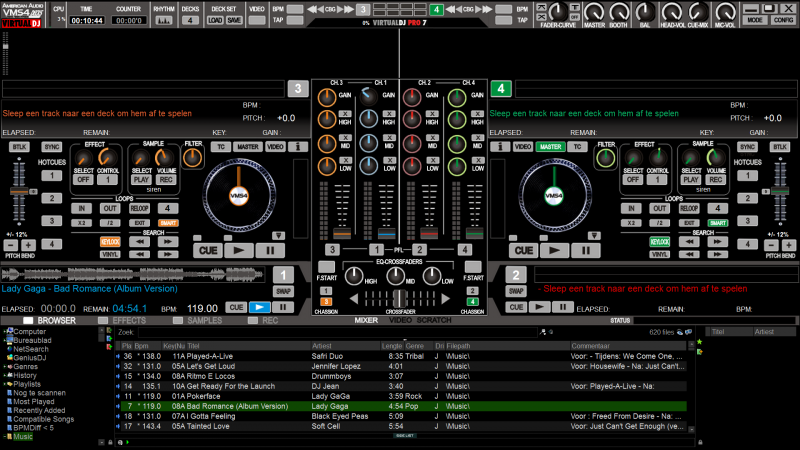The width and height of the screenshot is (800, 450).
Task: Set loop IN on deck 3
Action: pyautogui.click(x=81, y=208)
